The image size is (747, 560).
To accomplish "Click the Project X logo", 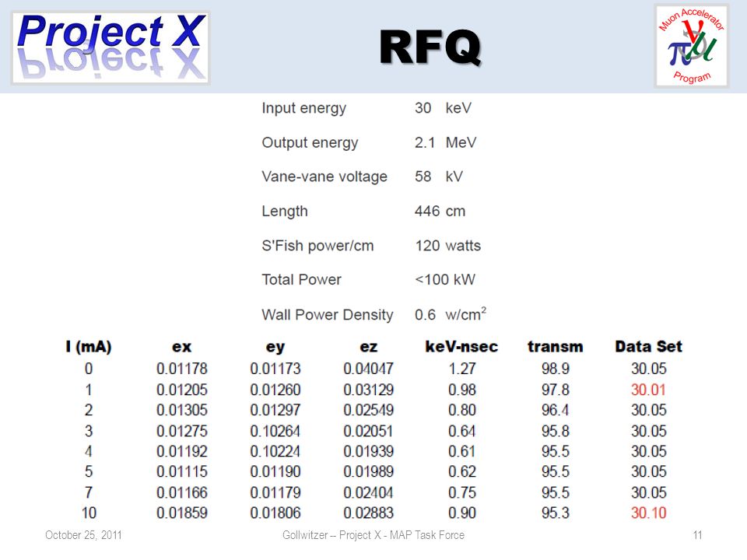I will click(x=110, y=47).
